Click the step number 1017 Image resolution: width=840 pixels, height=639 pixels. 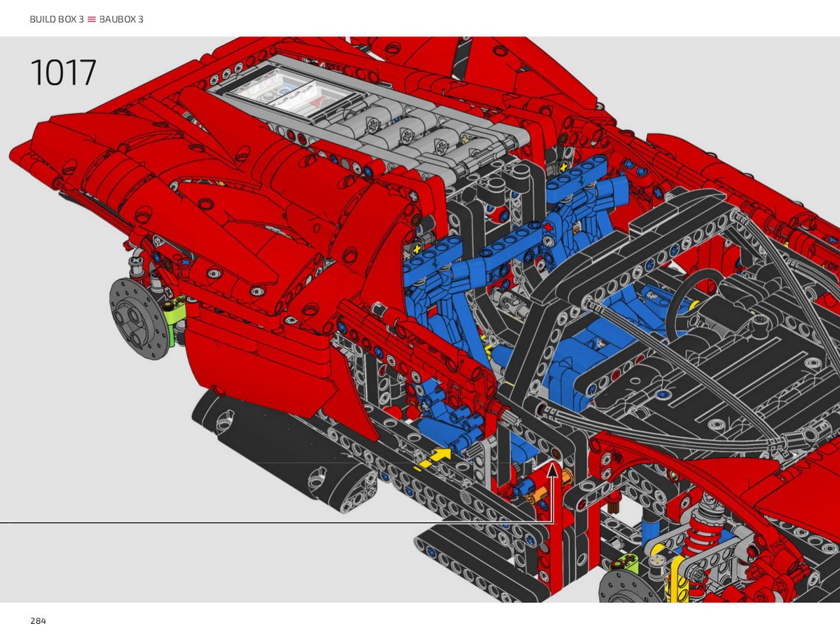tap(63, 73)
